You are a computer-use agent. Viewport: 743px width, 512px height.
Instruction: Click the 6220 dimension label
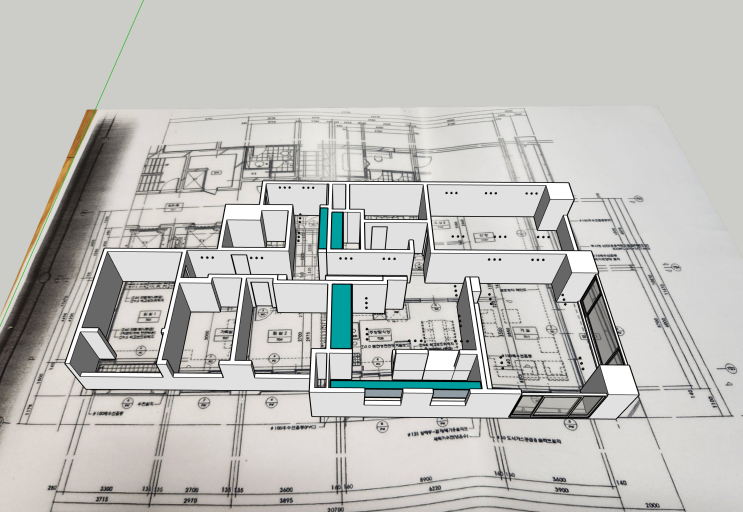[434, 488]
